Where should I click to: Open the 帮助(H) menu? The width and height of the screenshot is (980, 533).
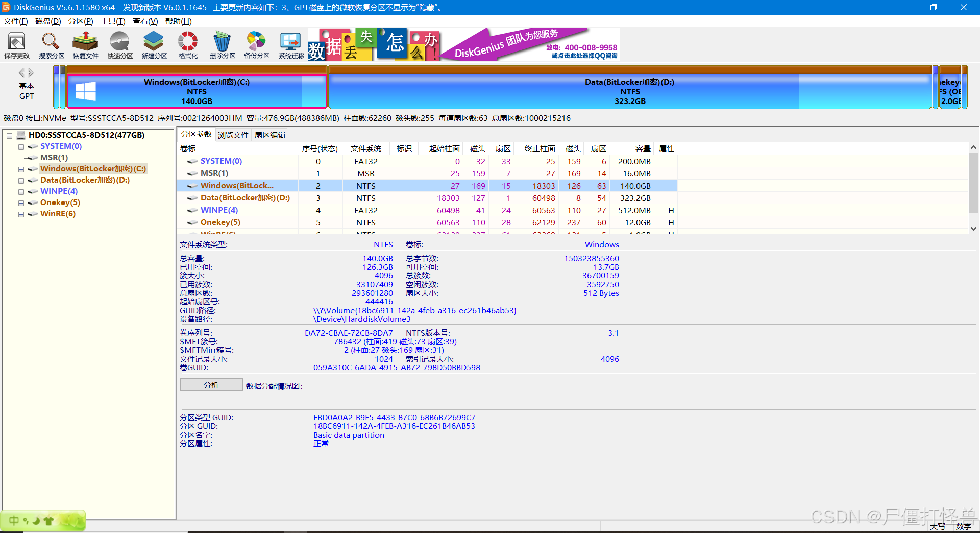coord(178,21)
